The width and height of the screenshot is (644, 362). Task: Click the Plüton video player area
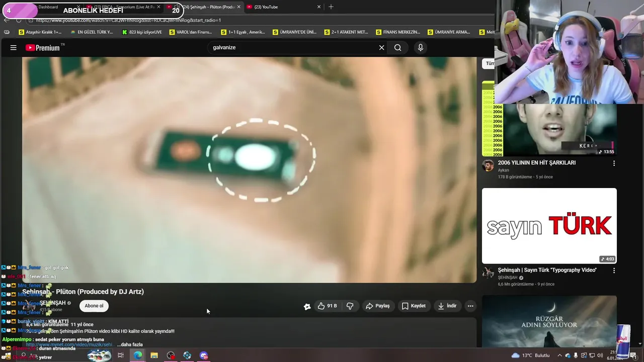click(x=249, y=170)
